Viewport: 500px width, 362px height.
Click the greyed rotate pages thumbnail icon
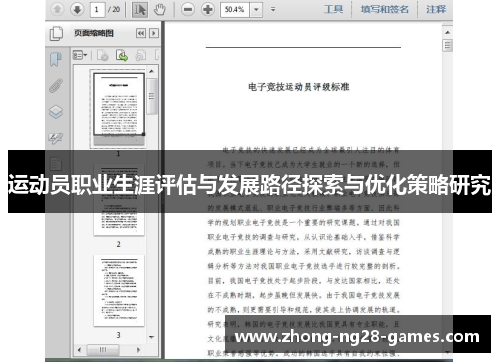click(x=141, y=55)
